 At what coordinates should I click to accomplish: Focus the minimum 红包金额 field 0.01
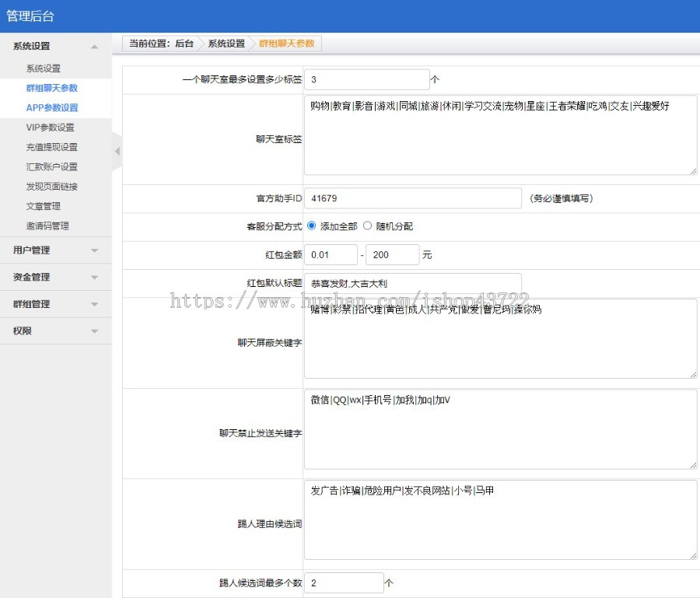click(331, 254)
